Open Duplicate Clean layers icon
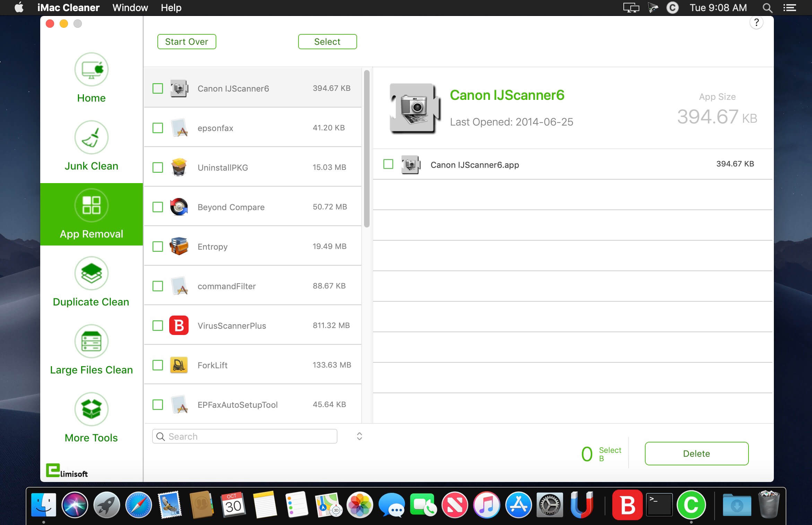812x525 pixels. pyautogui.click(x=92, y=273)
